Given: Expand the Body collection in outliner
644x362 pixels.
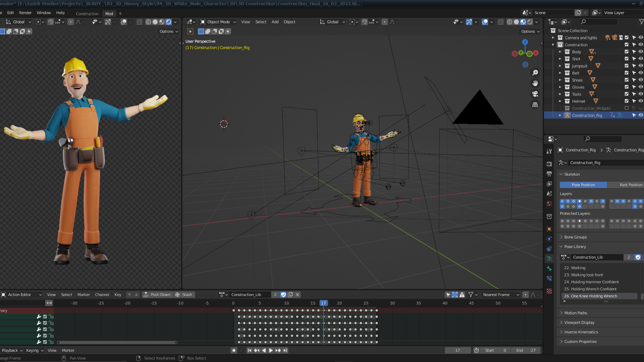Looking at the screenshot, I should (560, 52).
